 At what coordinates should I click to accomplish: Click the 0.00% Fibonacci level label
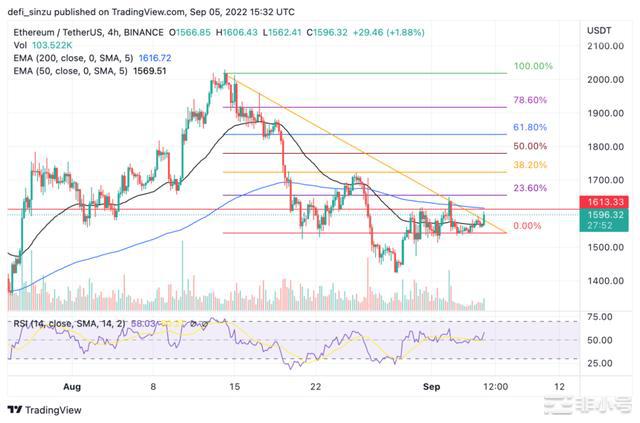pyautogui.click(x=528, y=226)
